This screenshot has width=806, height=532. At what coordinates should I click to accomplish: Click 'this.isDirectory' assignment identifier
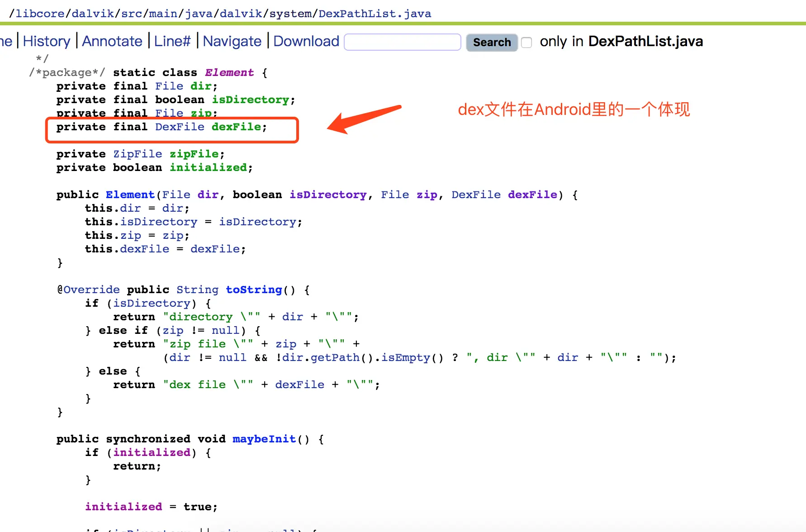tap(159, 222)
